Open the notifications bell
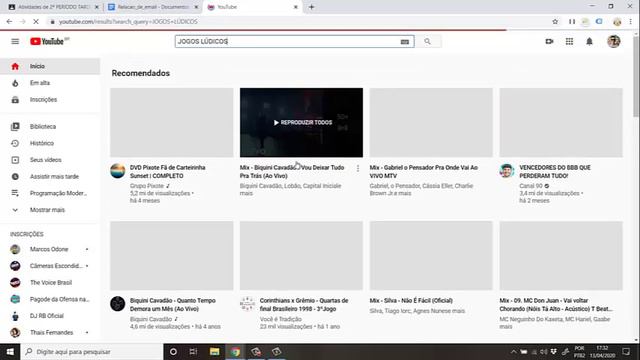 (589, 41)
